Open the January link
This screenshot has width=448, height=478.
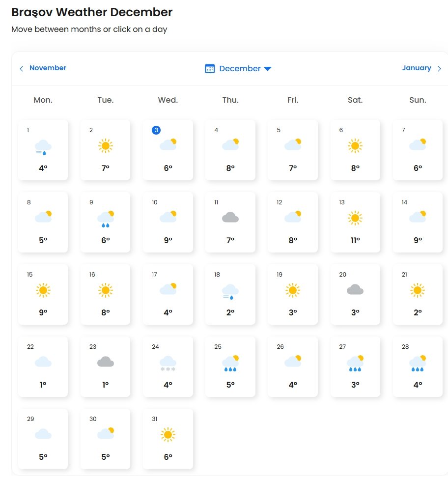pyautogui.click(x=417, y=68)
